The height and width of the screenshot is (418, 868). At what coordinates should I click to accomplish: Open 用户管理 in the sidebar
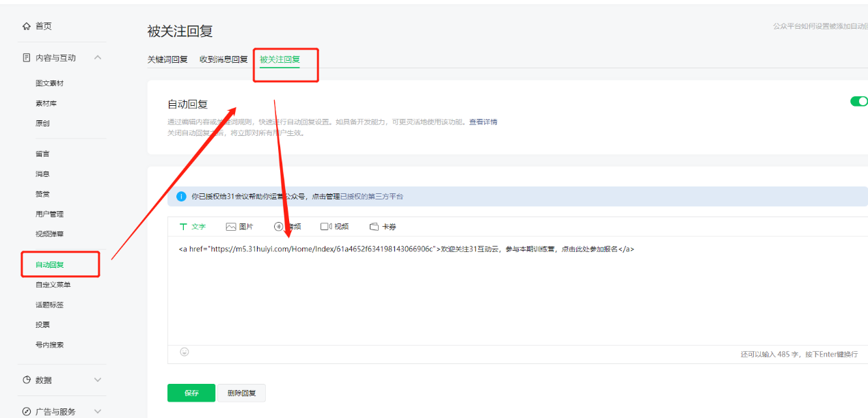[49, 214]
